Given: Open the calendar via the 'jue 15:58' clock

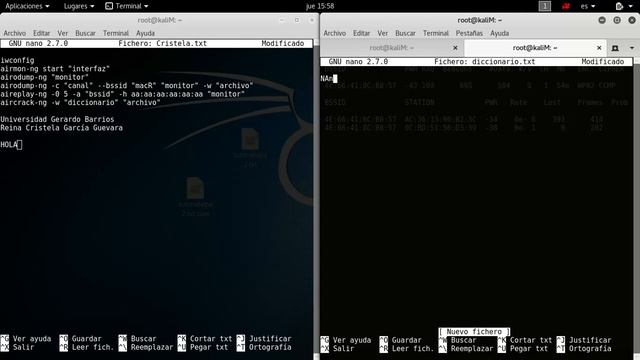Looking at the screenshot, I should pos(320,6).
